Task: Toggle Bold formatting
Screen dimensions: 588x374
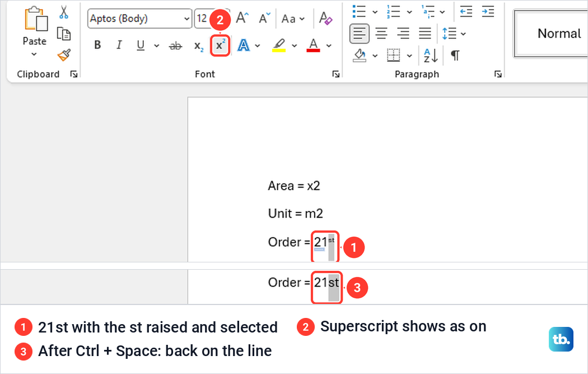Action: pos(97,45)
